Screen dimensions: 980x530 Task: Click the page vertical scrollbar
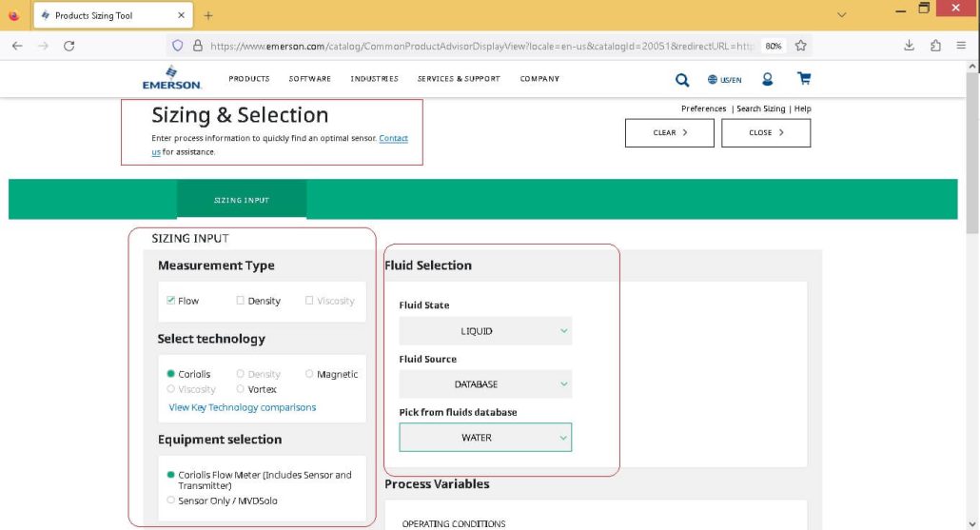coord(971,153)
